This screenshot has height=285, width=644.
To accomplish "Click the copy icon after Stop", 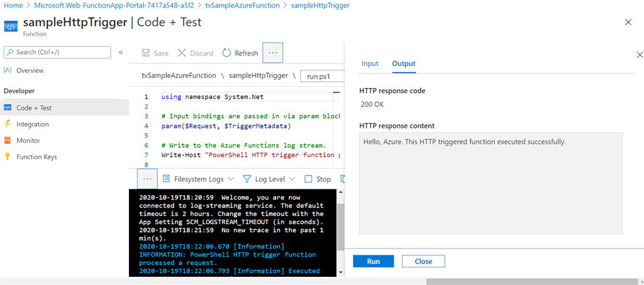I will click(342, 179).
